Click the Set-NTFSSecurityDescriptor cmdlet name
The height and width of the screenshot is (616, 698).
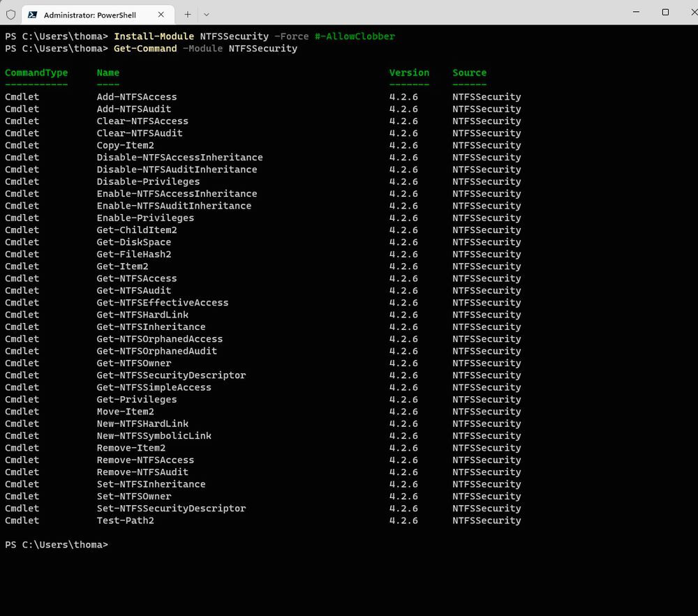point(171,509)
